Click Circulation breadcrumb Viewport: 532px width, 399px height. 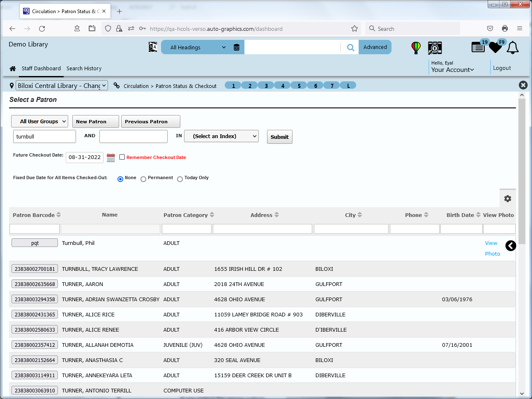click(x=136, y=86)
